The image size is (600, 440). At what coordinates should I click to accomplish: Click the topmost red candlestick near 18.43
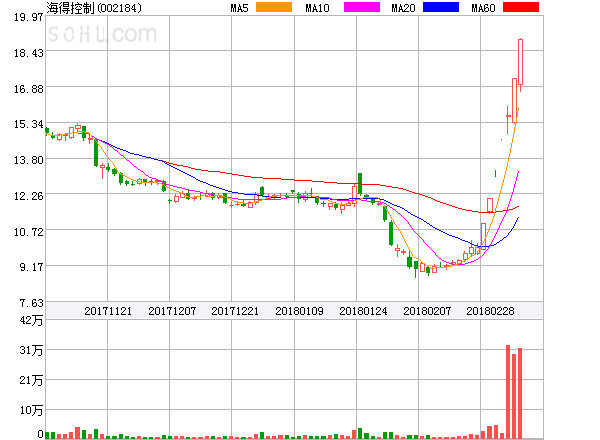520,62
